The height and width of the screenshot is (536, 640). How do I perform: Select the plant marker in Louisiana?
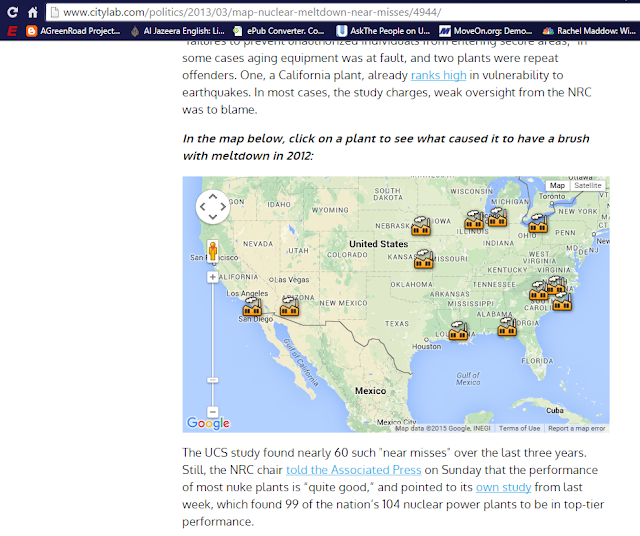point(458,331)
